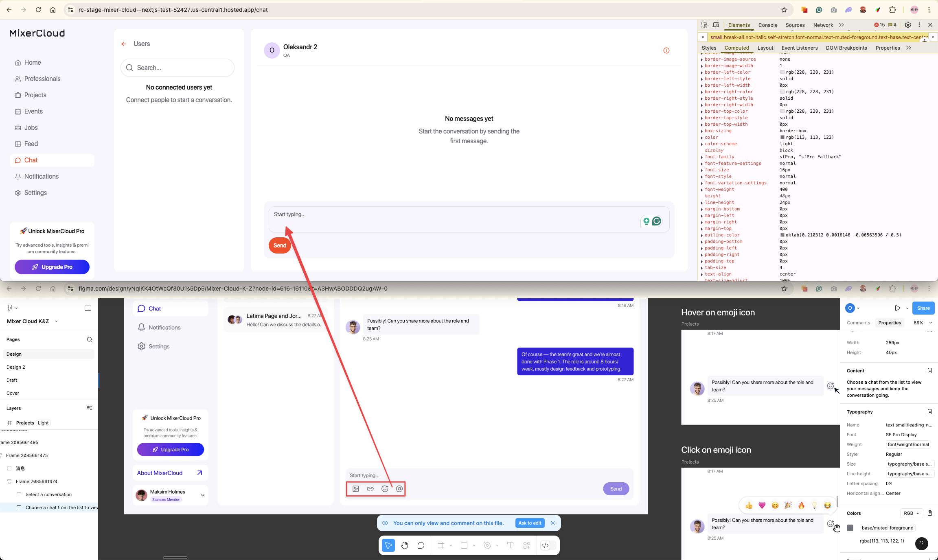Toggle Figma sidebar panel layout icon
The height and width of the screenshot is (560, 938).
click(x=88, y=308)
